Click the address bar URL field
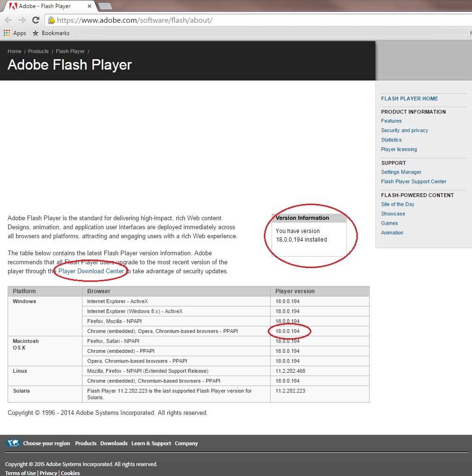 coord(258,20)
